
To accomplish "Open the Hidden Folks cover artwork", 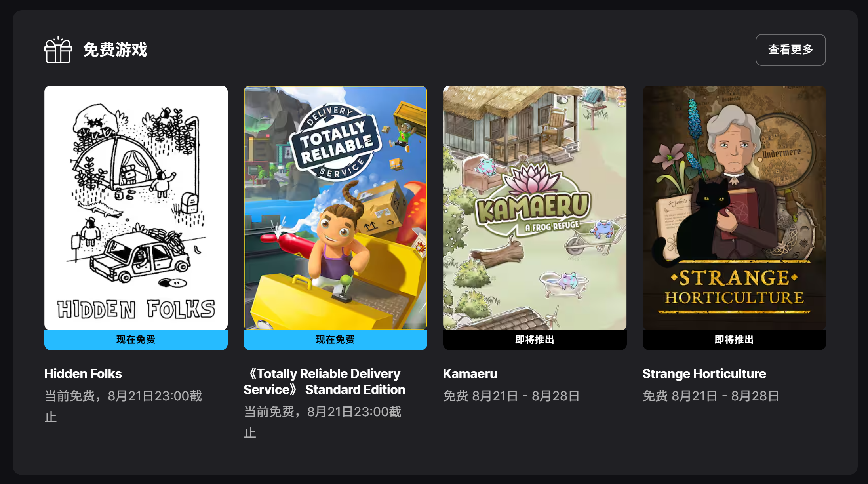I will pos(136,208).
